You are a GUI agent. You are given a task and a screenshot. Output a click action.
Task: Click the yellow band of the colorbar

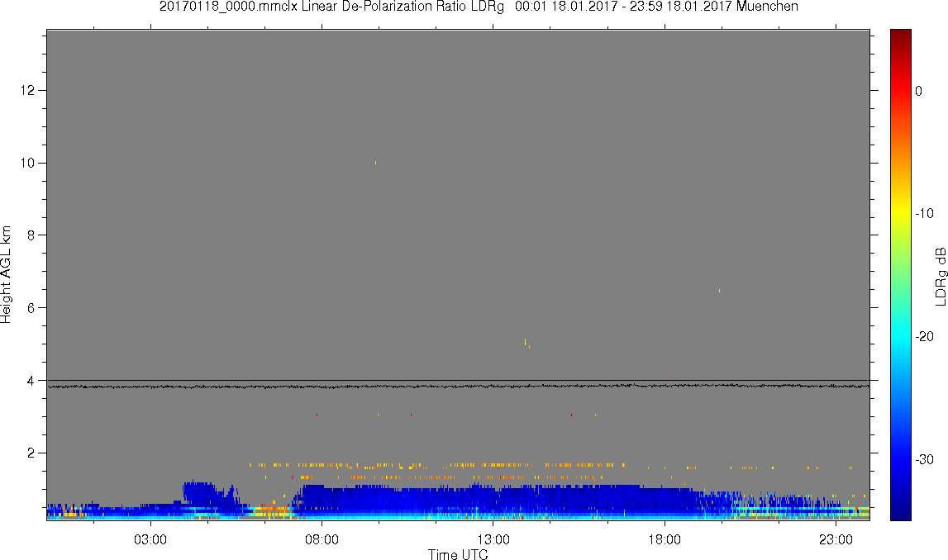[900, 212]
